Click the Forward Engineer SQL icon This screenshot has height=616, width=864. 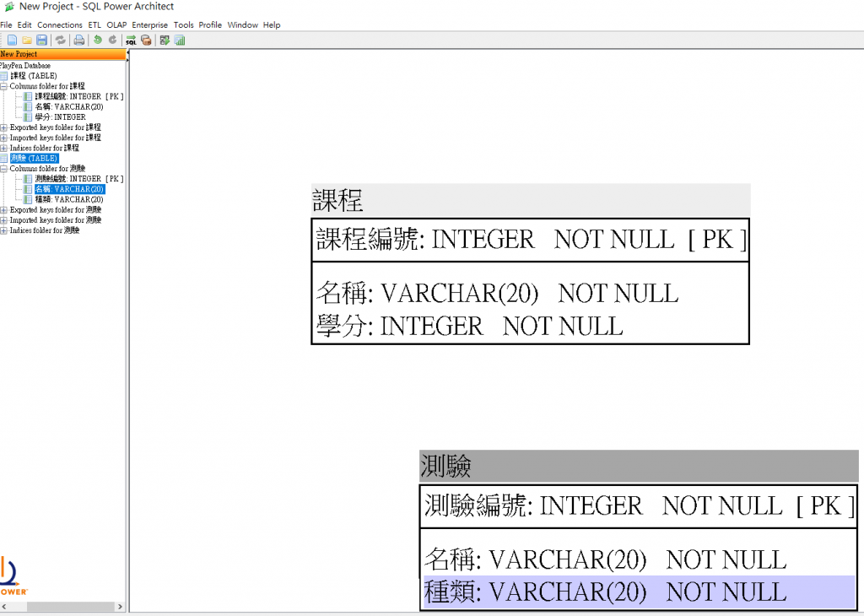(131, 41)
